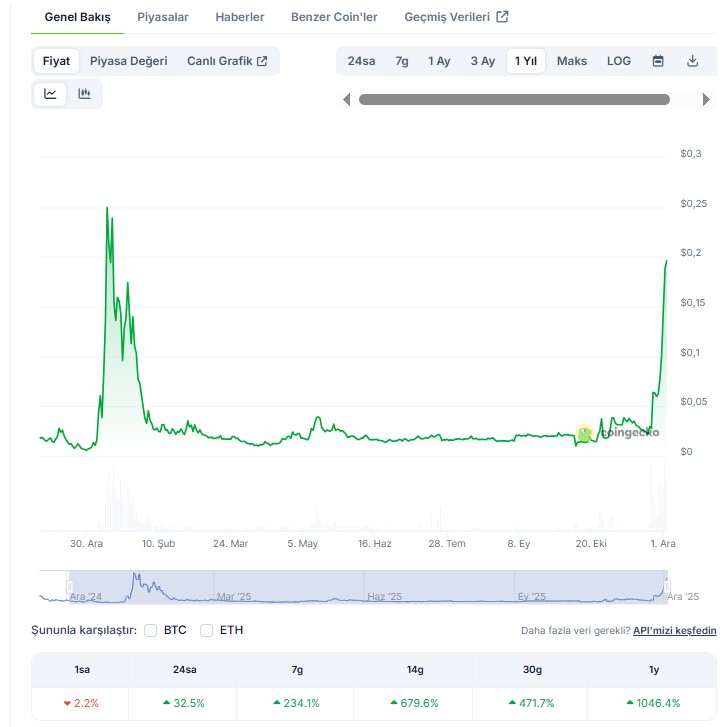
Task: Switch to Piyasalar tab
Action: [x=163, y=17]
